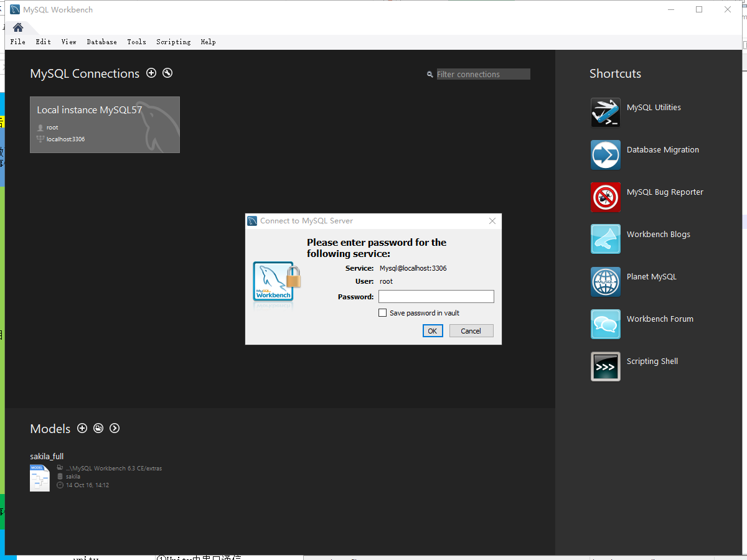Click the search magnifier icon beside Filter connections
747x560 pixels.
[430, 74]
